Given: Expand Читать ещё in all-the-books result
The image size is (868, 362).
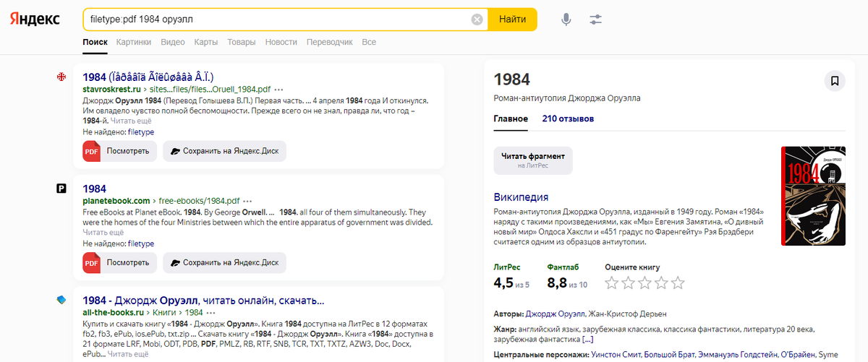Looking at the screenshot, I should [x=129, y=354].
